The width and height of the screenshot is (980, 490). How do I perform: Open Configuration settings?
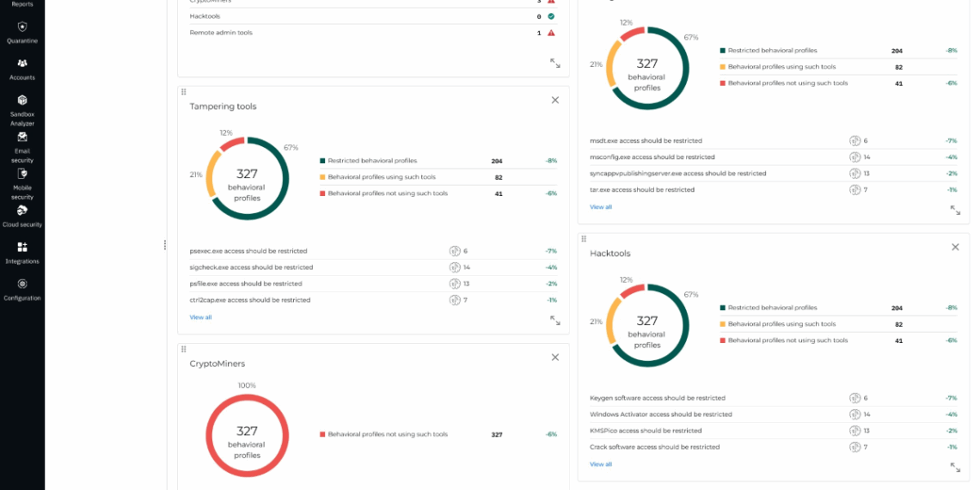(x=22, y=290)
